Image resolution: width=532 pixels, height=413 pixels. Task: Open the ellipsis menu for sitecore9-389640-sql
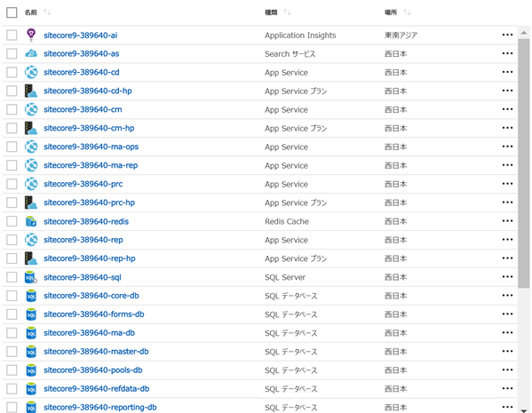point(507,277)
